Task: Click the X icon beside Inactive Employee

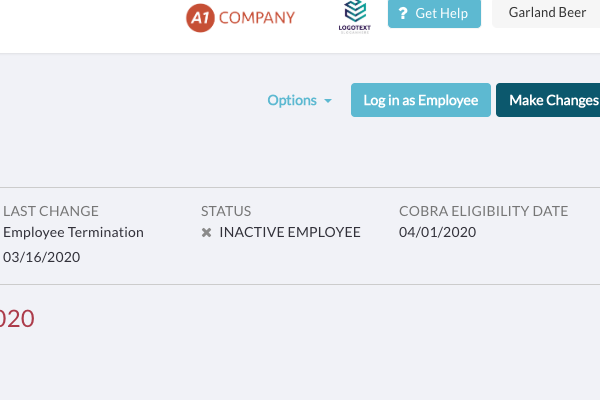Action: 207,233
